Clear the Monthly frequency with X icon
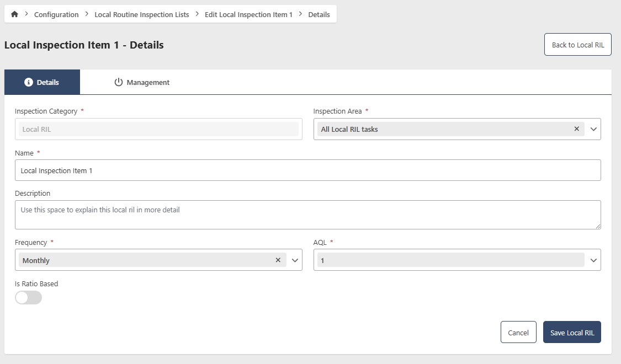Viewport: 621px width, 364px height. pos(278,260)
